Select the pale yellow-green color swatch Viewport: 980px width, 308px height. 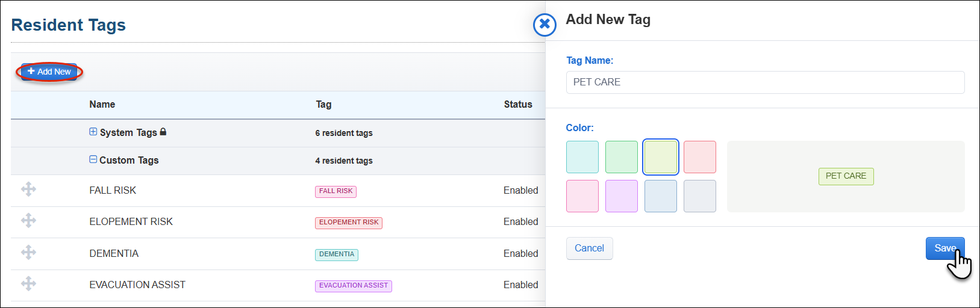pyautogui.click(x=661, y=157)
